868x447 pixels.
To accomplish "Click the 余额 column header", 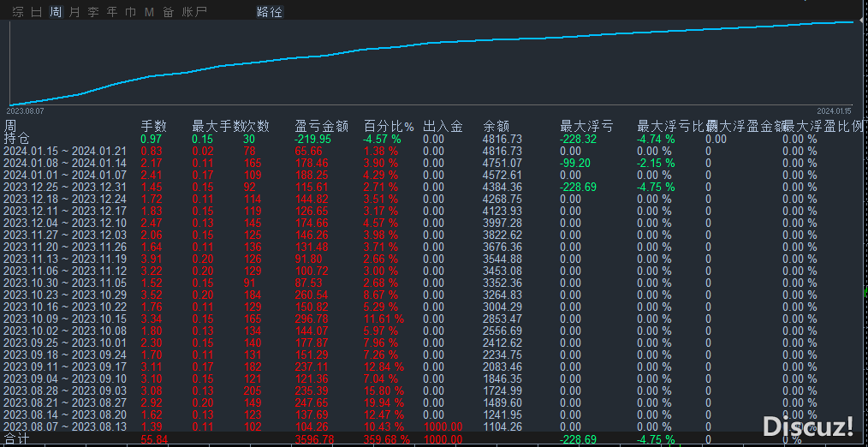I will tap(496, 126).
